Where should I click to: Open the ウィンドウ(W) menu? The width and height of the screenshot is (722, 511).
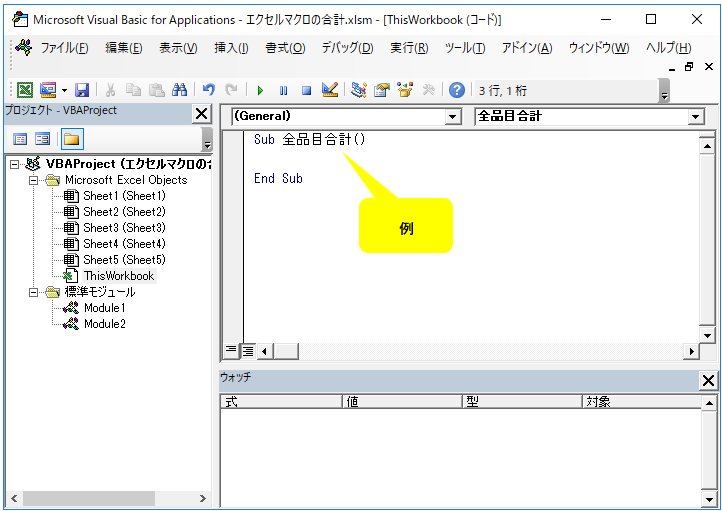[599, 48]
